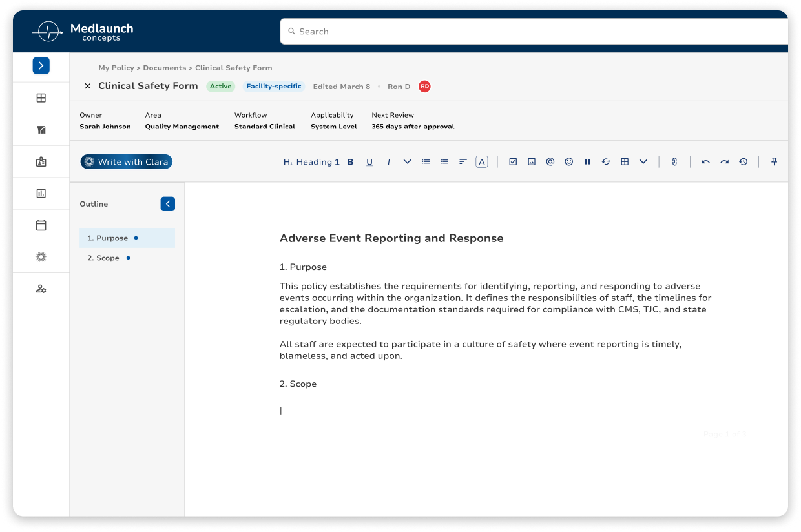Undo the last edit
The height and width of the screenshot is (532, 801).
[705, 162]
